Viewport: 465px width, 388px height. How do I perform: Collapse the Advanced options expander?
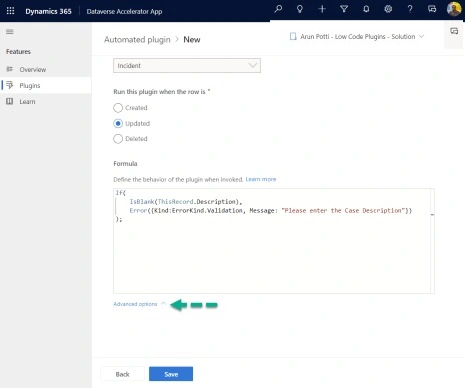coord(139,304)
